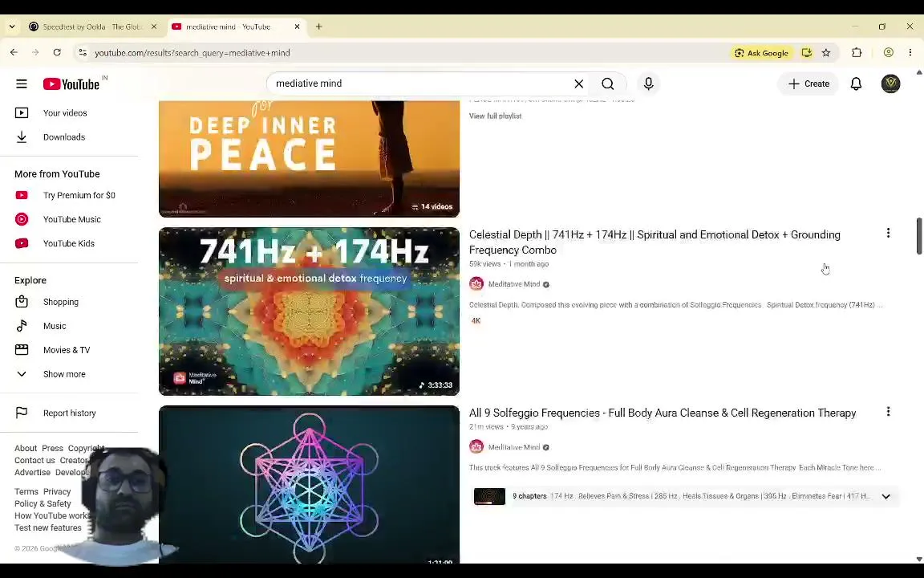Open Chrome three-dot menu
Screen dimensions: 924x578
[x=910, y=52]
